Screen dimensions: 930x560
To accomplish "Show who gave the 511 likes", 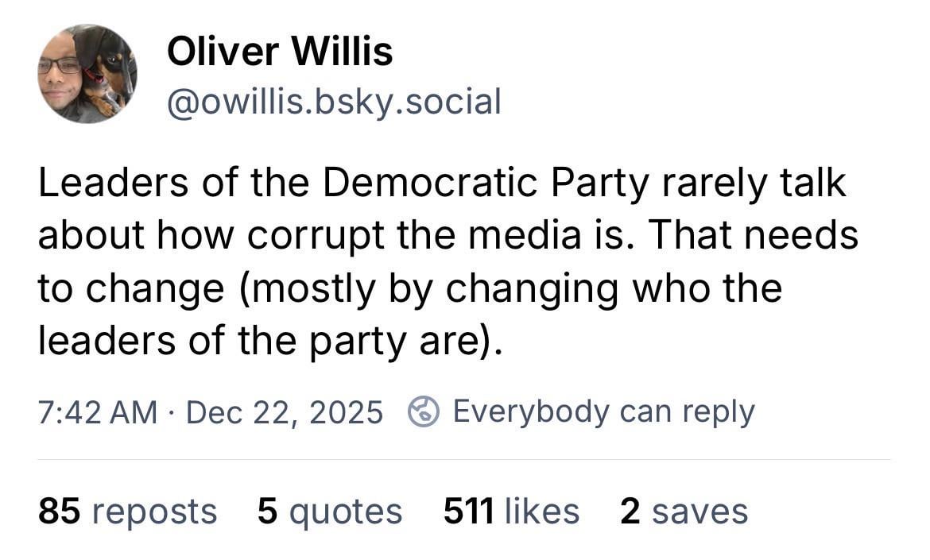I will 511,511.
